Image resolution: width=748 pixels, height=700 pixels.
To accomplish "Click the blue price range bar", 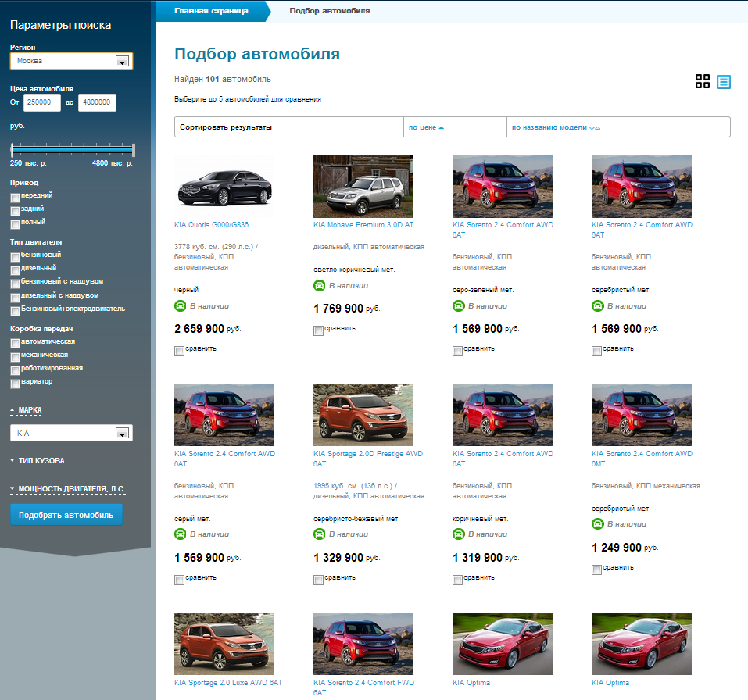I will tap(73, 150).
